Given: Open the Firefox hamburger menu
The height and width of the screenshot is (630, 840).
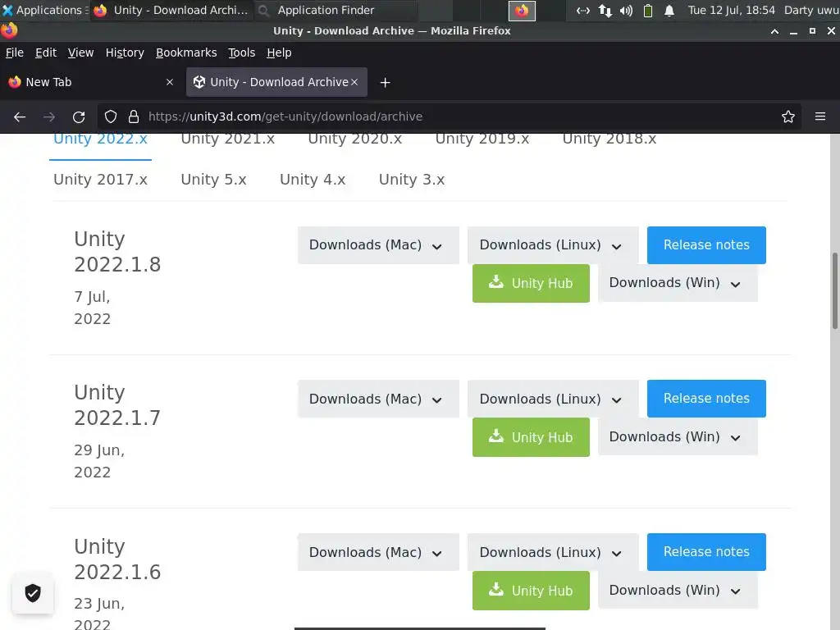Looking at the screenshot, I should point(820,116).
